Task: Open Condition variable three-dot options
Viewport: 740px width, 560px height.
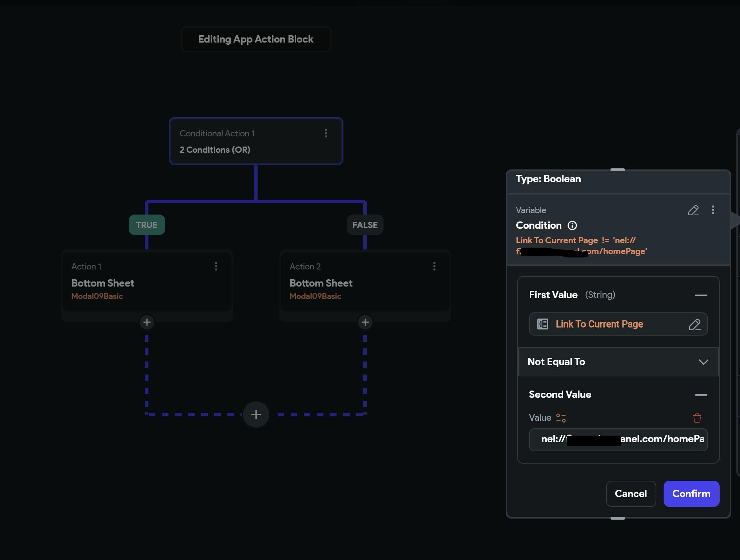Action: (713, 210)
